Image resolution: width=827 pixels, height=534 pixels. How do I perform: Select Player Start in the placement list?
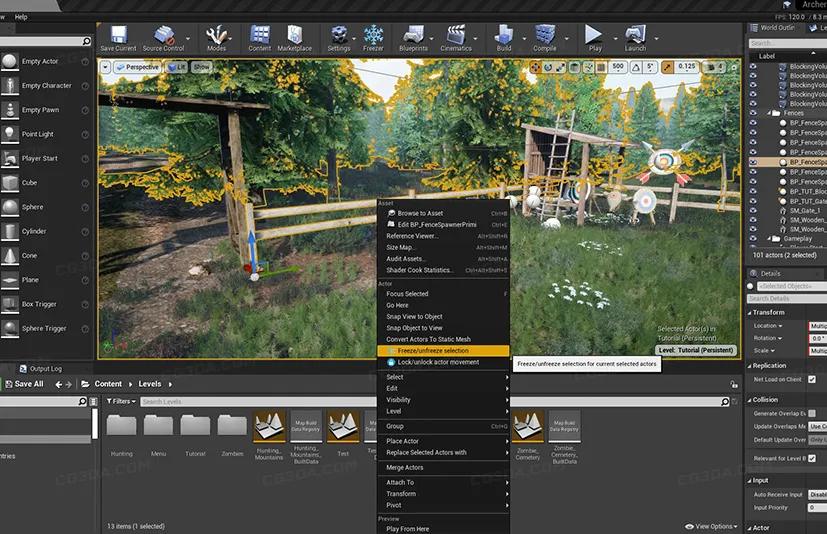pos(45,158)
